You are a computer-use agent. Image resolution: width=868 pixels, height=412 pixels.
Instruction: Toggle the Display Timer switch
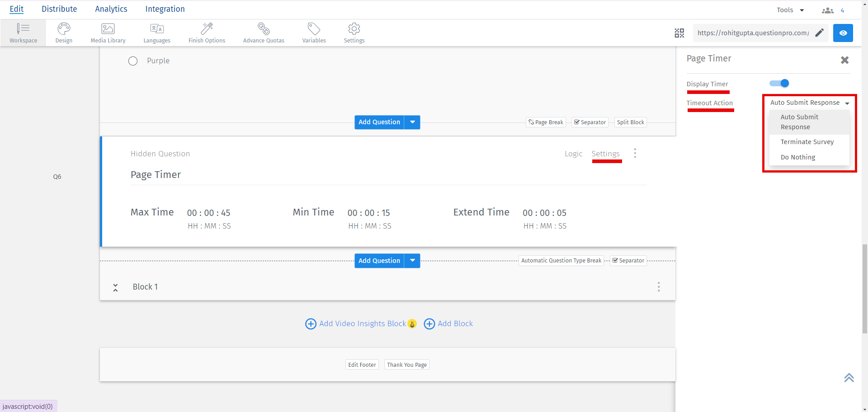779,83
